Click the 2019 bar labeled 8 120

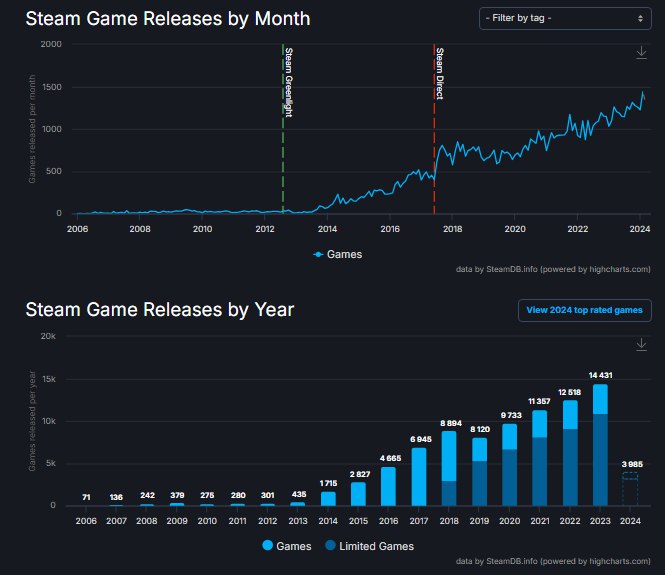click(479, 472)
